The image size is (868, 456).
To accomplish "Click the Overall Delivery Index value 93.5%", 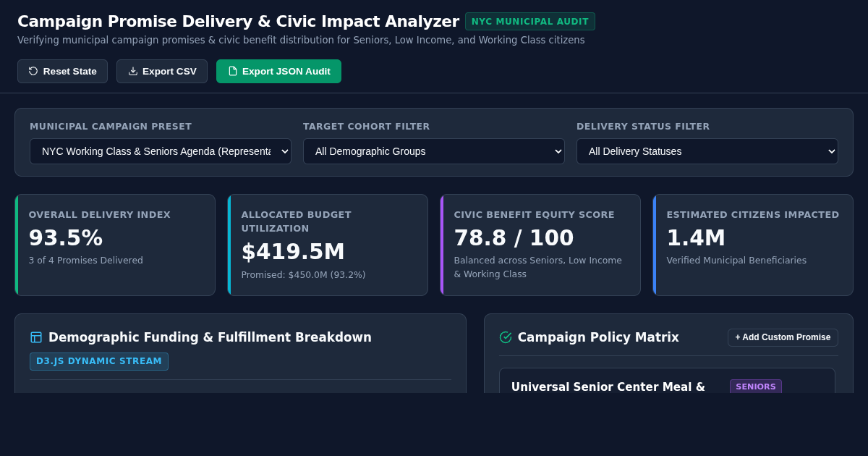I will tap(66, 237).
